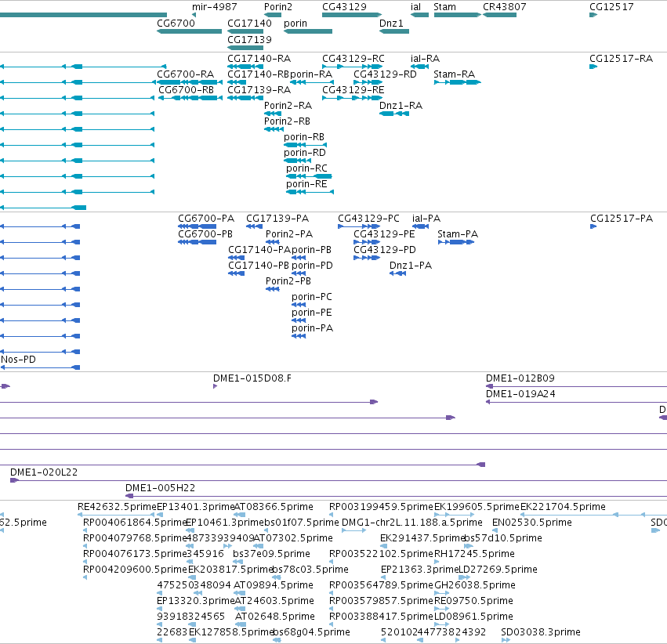Image resolution: width=667 pixels, height=644 pixels.
Task: Click transcript CG6700-RB
Action: pos(190,98)
